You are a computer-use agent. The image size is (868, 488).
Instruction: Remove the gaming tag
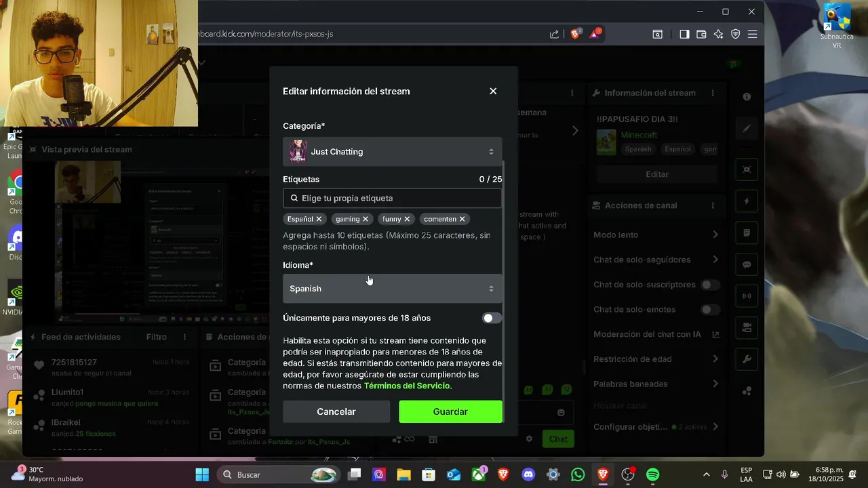tap(366, 219)
